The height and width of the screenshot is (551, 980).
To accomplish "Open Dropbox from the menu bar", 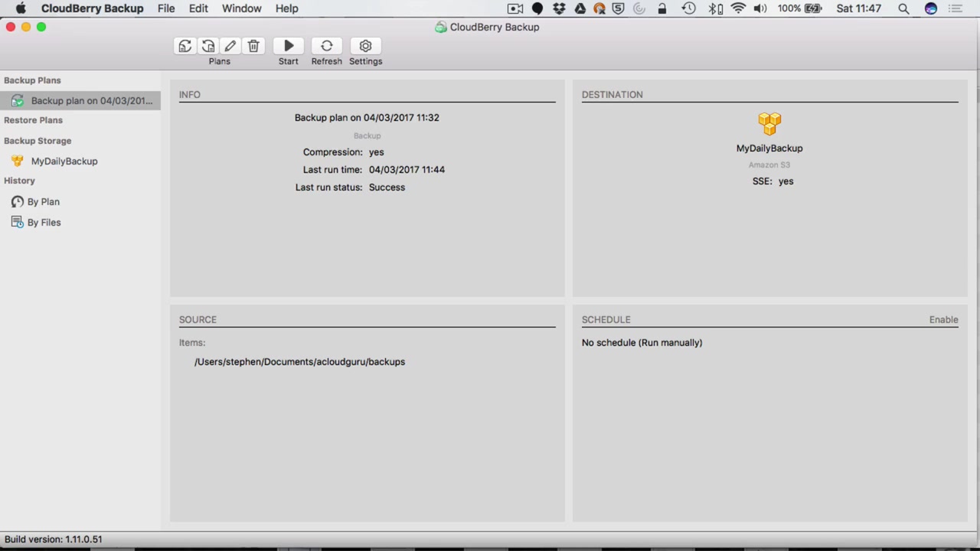I will tap(559, 8).
